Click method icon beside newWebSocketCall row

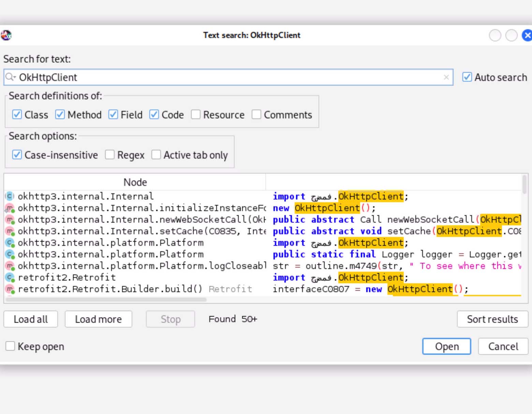[10, 220]
